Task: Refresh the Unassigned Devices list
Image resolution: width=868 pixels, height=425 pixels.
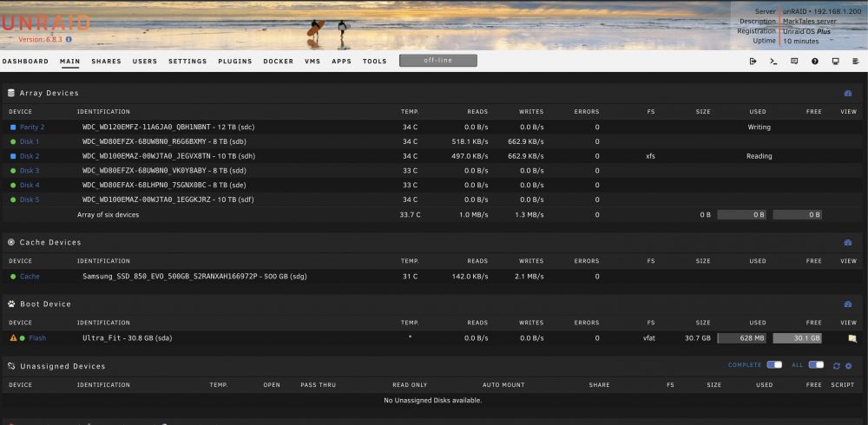Action: 837,366
